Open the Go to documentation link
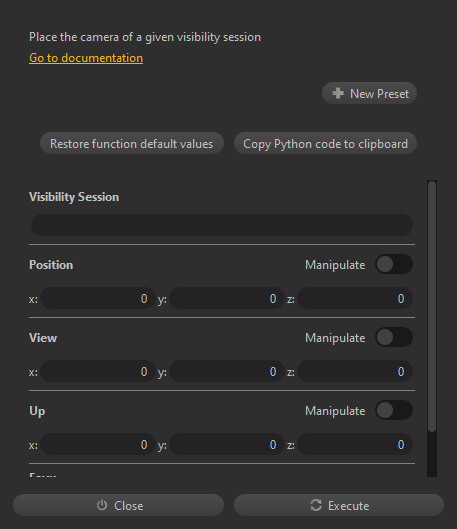The height and width of the screenshot is (529, 457). [x=86, y=58]
